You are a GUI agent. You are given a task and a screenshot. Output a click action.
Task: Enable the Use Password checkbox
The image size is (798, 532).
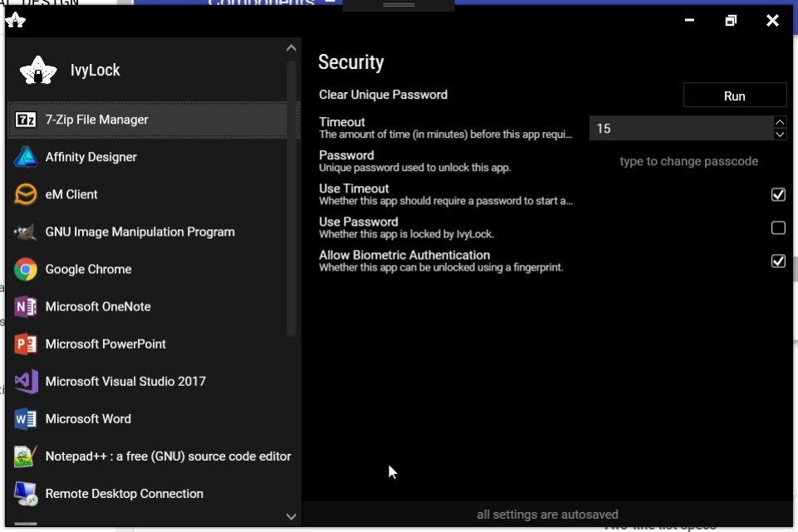tap(778, 227)
